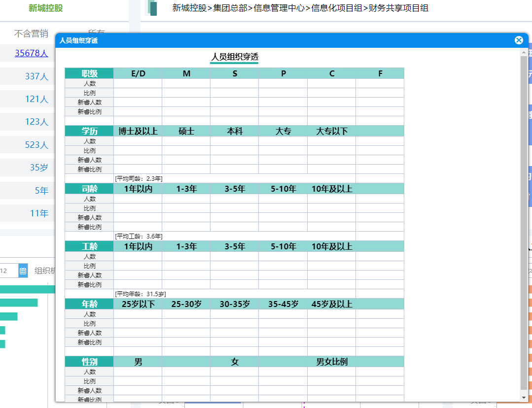Click 集团总部 in the breadcrumb
532x408 pixels.
230,8
